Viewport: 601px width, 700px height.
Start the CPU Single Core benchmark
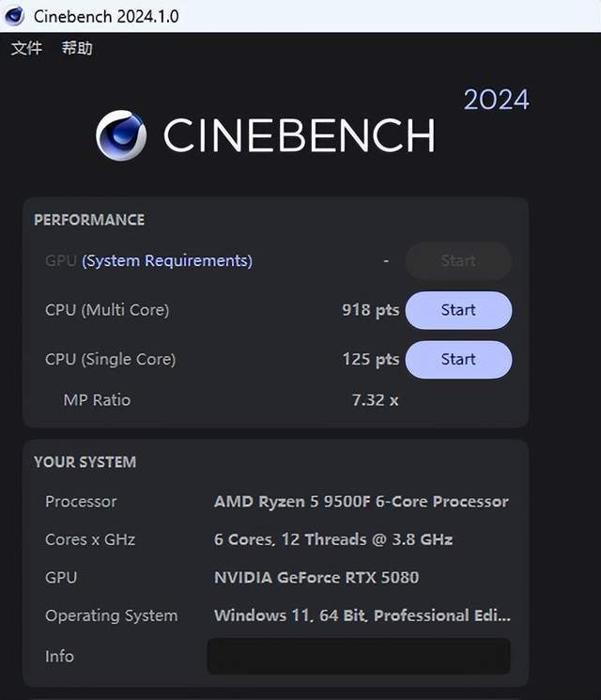(x=458, y=359)
